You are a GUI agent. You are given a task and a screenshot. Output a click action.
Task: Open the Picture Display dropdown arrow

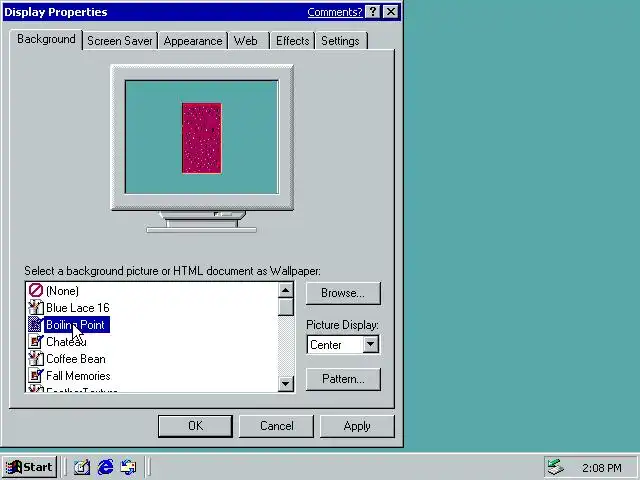tap(371, 344)
